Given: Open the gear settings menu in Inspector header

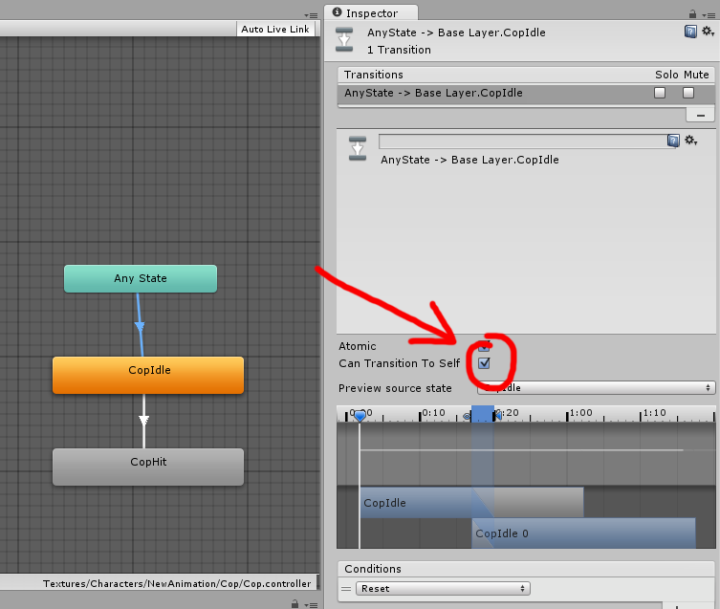Looking at the screenshot, I should [x=707, y=32].
